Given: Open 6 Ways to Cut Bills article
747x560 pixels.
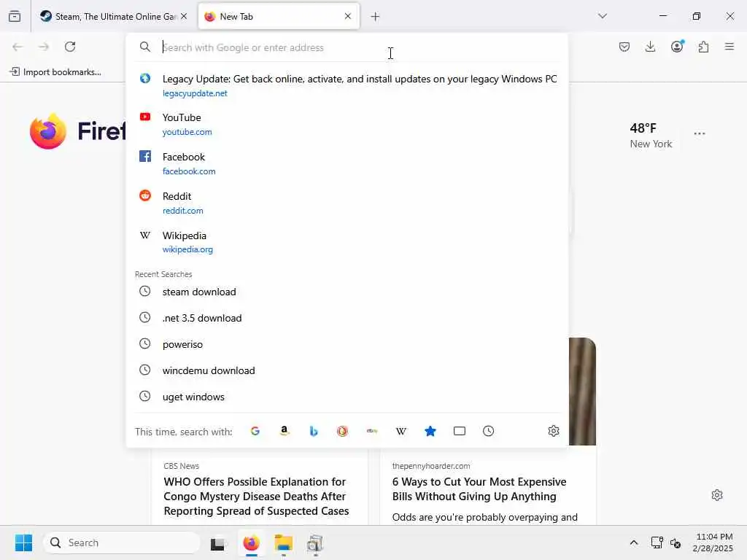Looking at the screenshot, I should (x=479, y=489).
